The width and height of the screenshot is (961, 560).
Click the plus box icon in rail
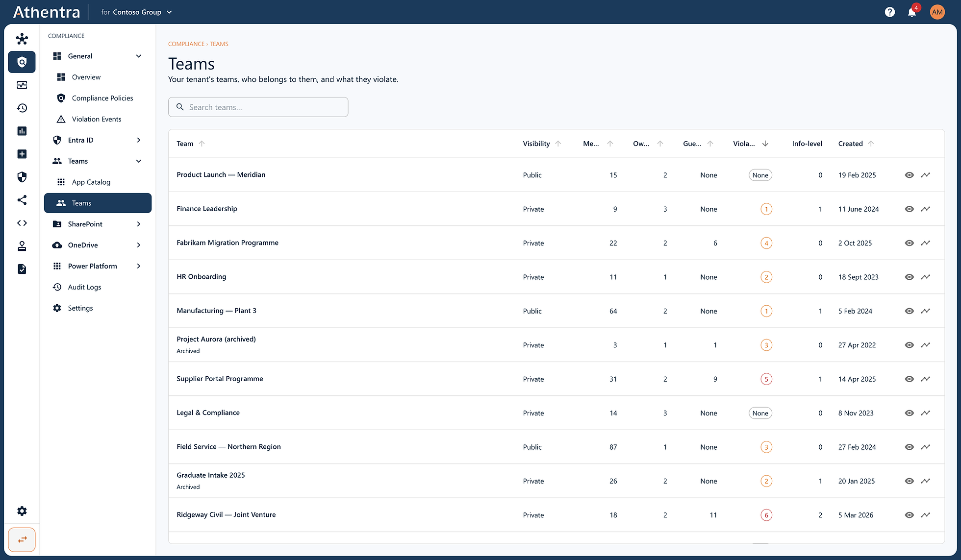[22, 154]
